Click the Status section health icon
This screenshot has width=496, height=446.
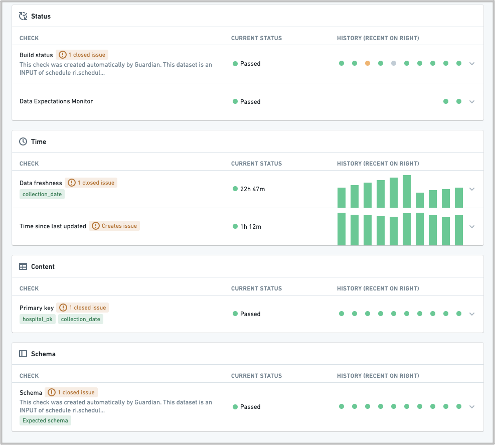pos(23,16)
